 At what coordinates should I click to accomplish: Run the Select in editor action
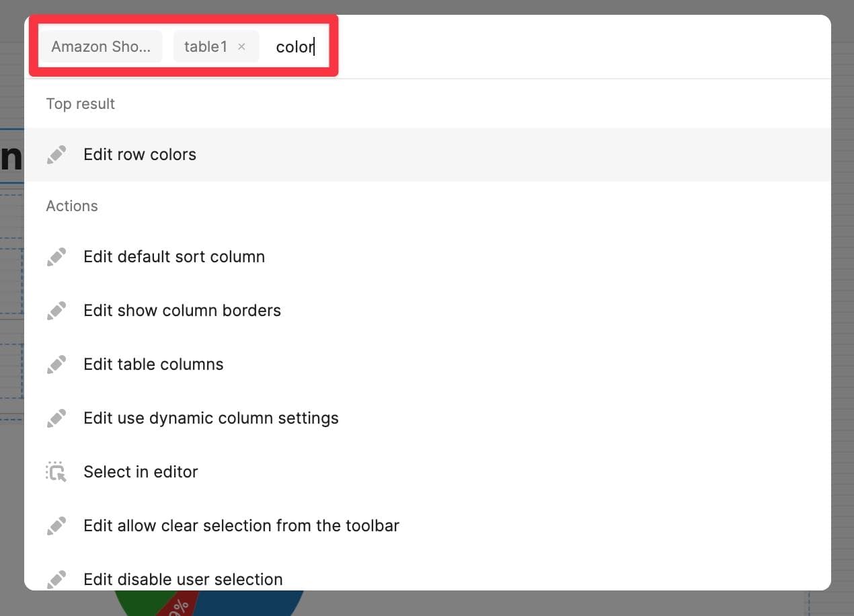coord(141,472)
